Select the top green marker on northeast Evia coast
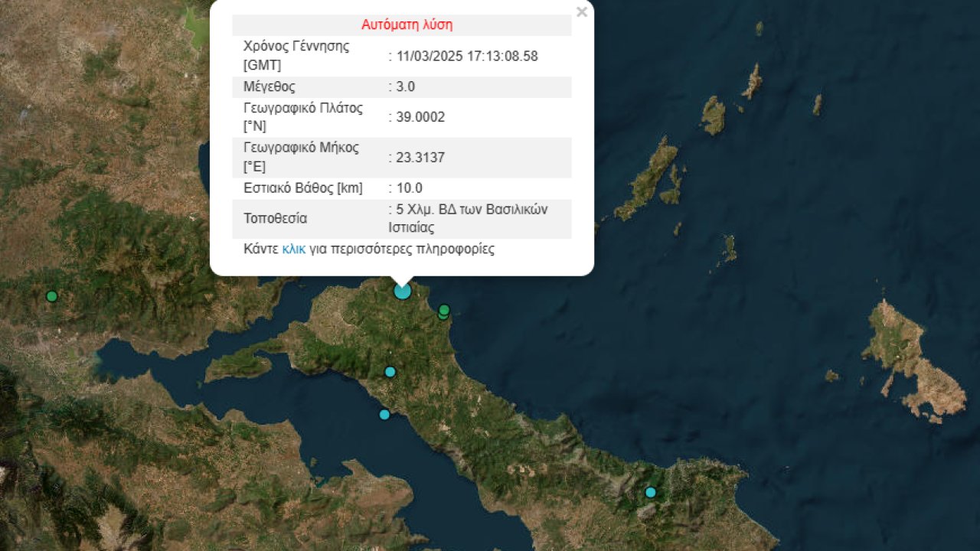This screenshot has height=551, width=980. (x=444, y=309)
